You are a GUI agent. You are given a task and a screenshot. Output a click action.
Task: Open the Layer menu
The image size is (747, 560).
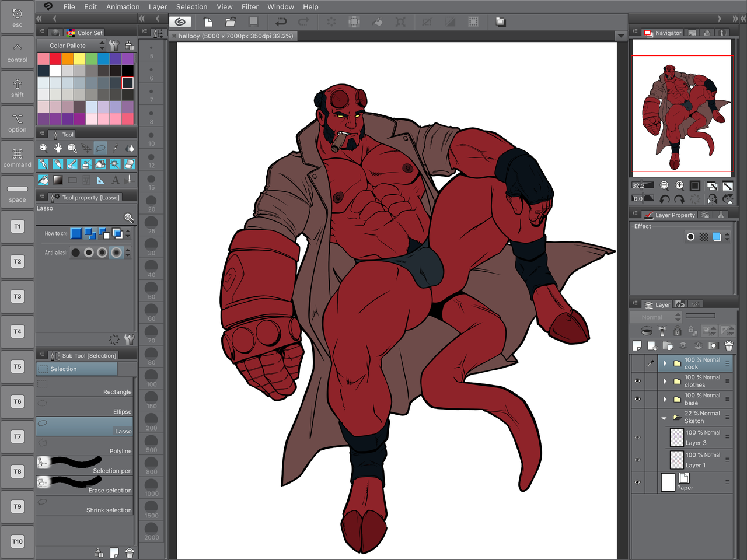point(158,7)
